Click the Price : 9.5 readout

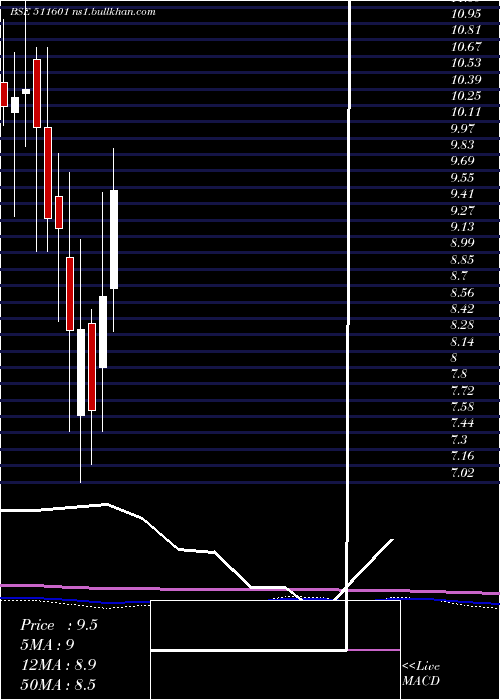[59, 625]
